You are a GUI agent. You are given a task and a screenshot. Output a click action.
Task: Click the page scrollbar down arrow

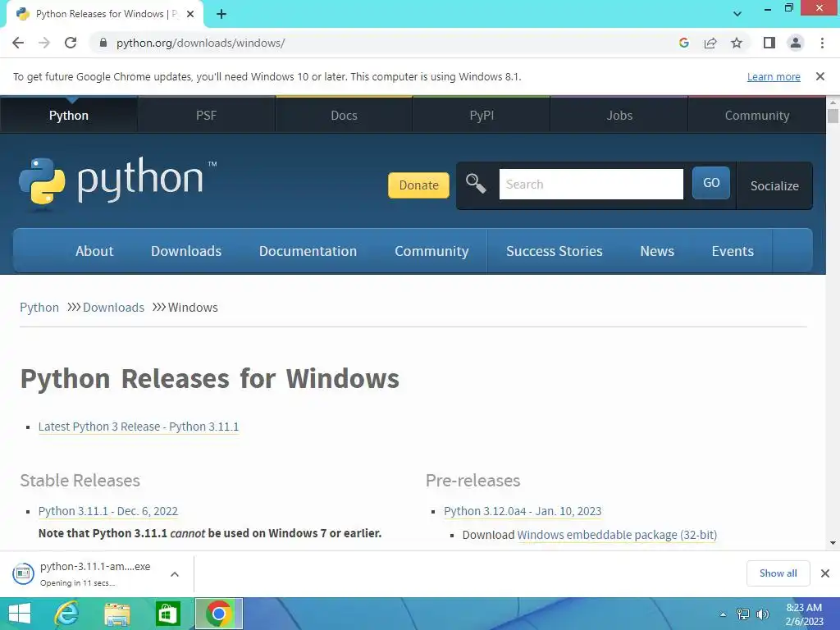coord(833,543)
